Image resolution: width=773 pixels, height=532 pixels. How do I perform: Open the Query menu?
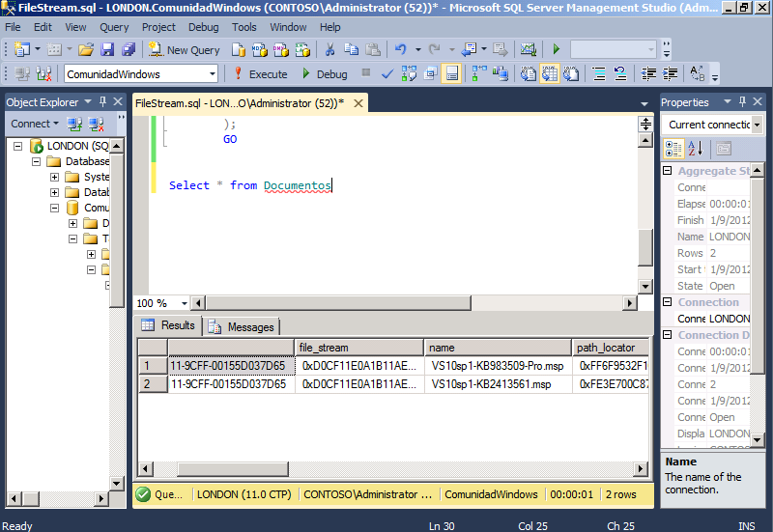point(114,27)
